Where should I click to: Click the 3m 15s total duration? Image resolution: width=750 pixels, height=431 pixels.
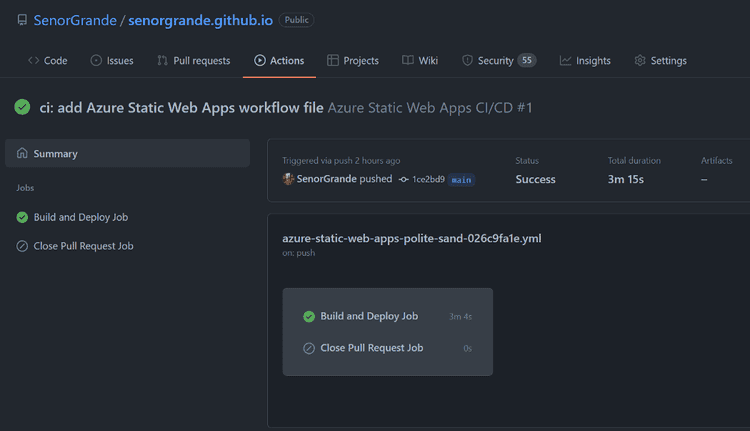coord(626,179)
